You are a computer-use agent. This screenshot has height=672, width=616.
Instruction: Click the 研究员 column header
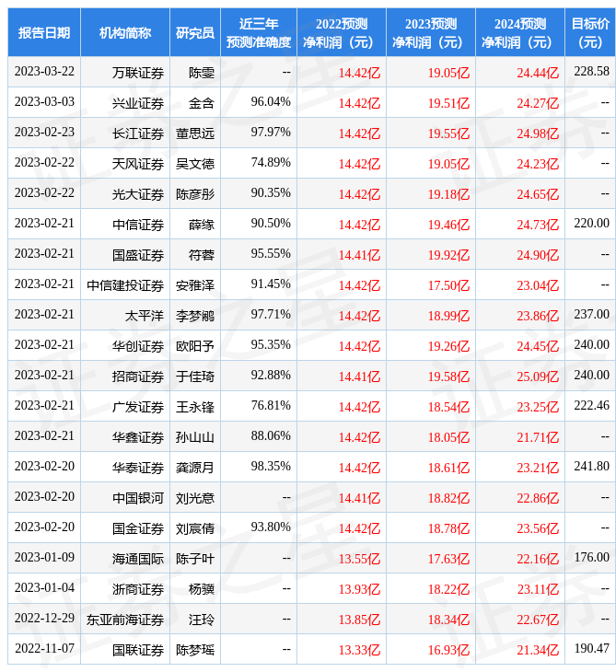click(x=194, y=32)
